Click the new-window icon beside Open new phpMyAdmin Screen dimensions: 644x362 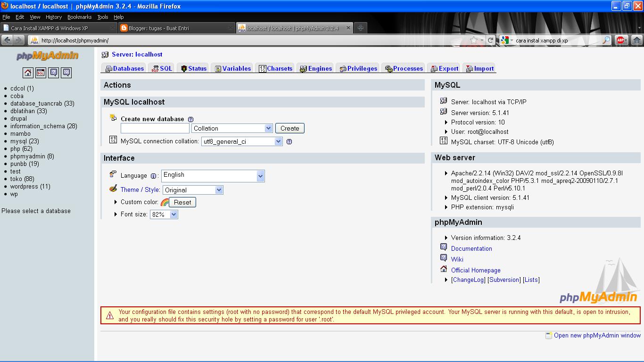[x=548, y=335]
